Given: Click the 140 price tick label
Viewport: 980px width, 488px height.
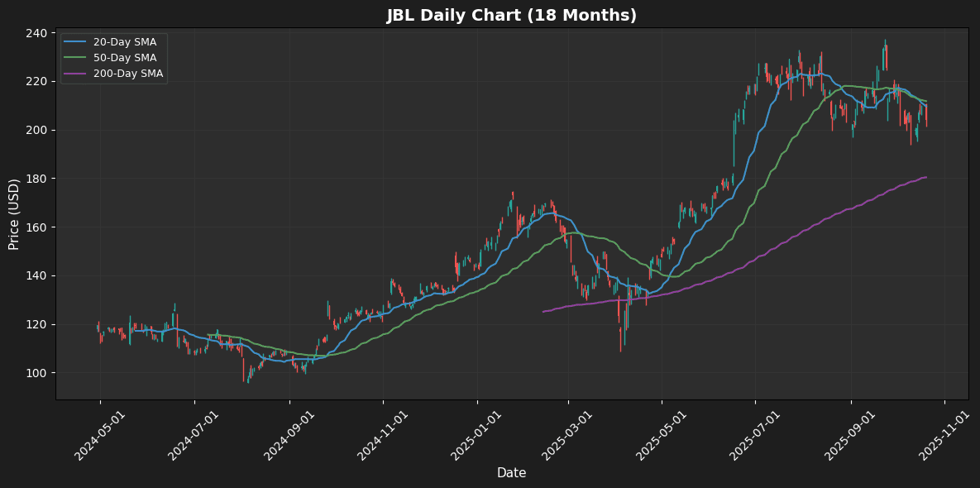Looking at the screenshot, I should pyautogui.click(x=40, y=276).
